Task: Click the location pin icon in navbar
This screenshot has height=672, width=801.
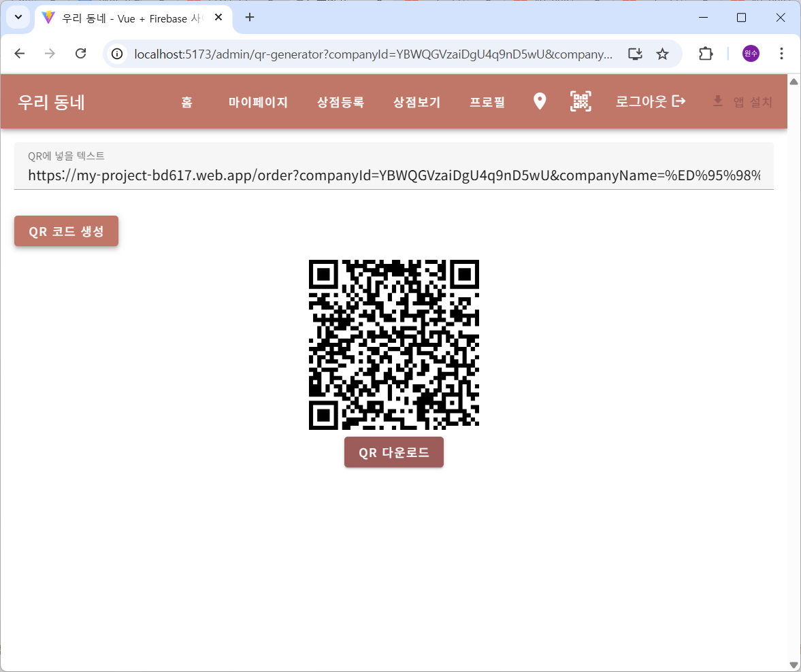Action: coord(540,101)
